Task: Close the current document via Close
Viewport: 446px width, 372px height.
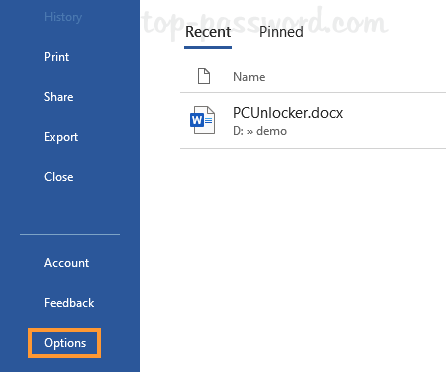Action: (x=59, y=177)
